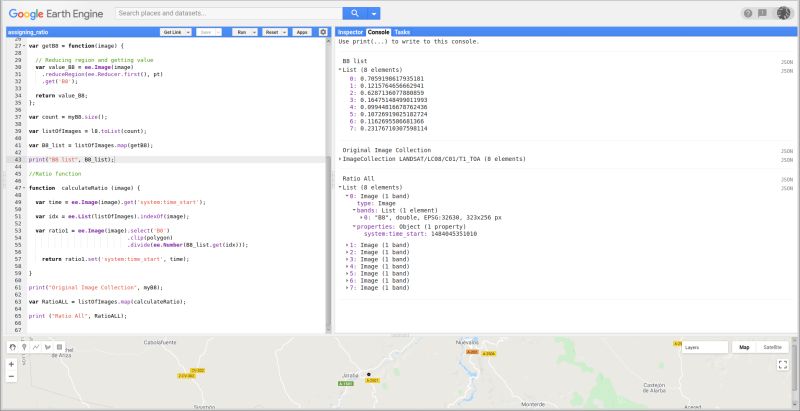The image size is (800, 411).
Task: Open the code editor settings gear
Action: [323, 32]
